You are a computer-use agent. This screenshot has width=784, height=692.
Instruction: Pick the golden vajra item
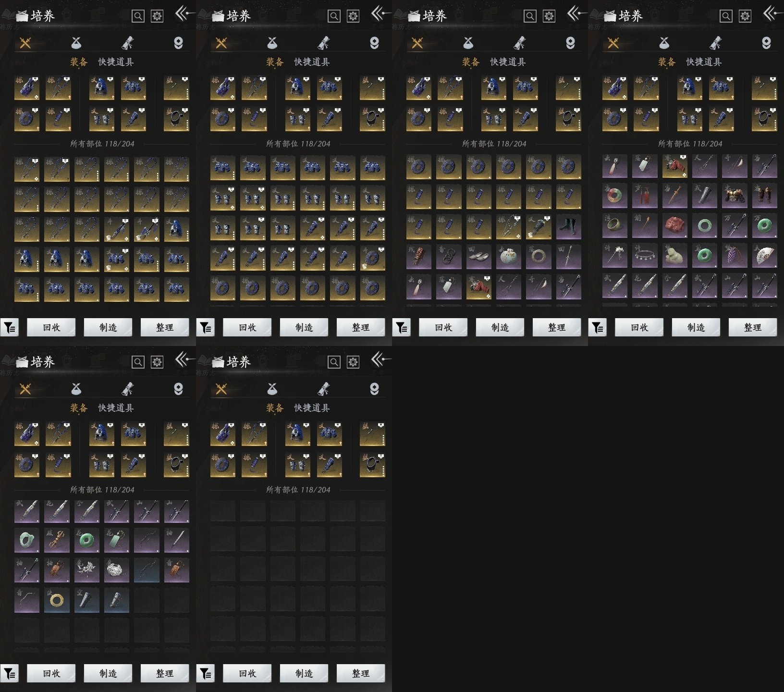(57, 540)
